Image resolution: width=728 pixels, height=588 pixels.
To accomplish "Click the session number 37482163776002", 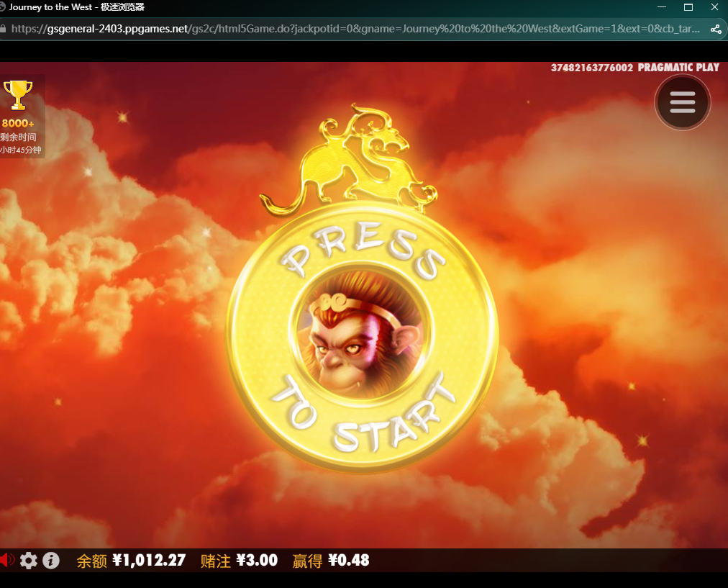I will [592, 68].
